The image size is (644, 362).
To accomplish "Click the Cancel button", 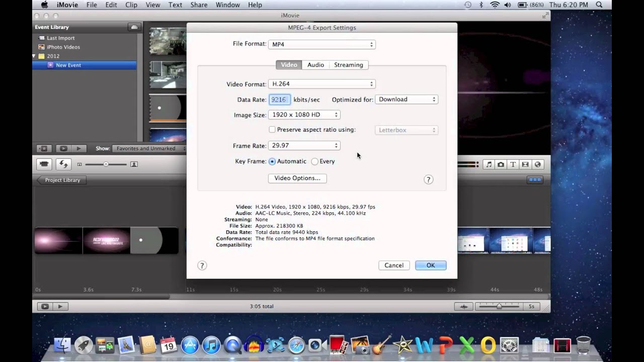I will coord(394,265).
